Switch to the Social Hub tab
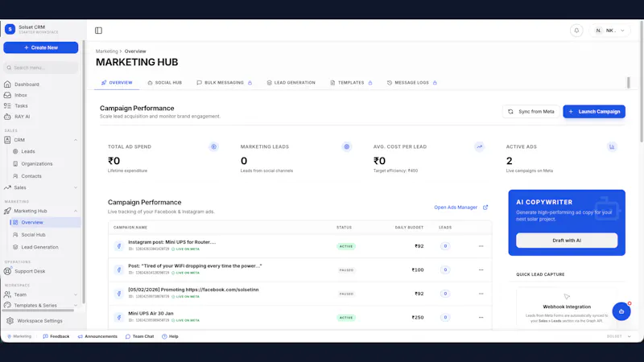The image size is (644, 362). click(x=165, y=83)
